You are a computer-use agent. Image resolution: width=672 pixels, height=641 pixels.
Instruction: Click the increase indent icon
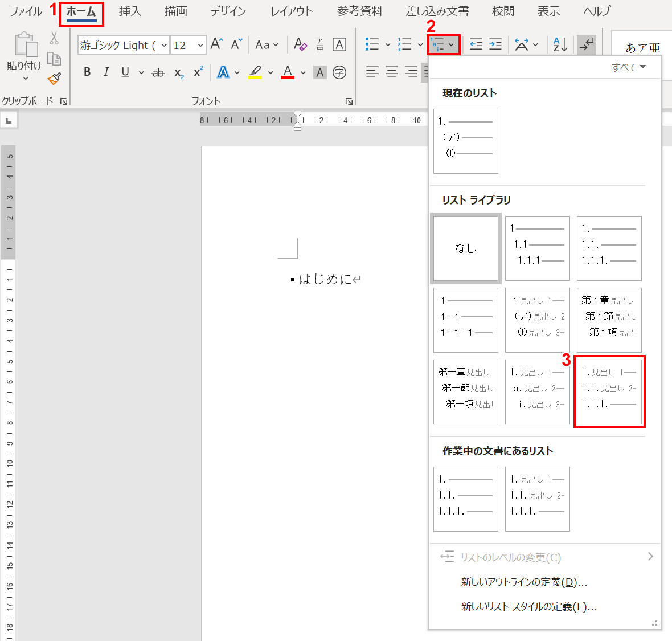click(495, 44)
